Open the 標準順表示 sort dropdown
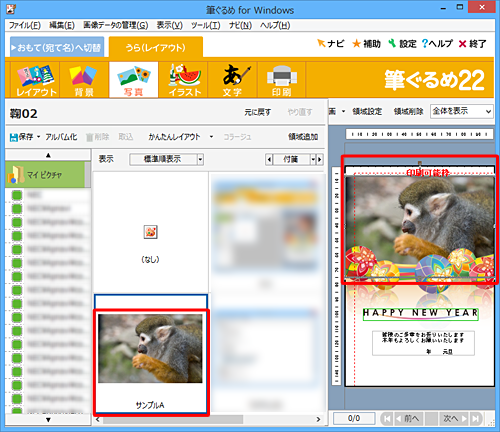The width and height of the screenshot is (500, 432). [166, 159]
